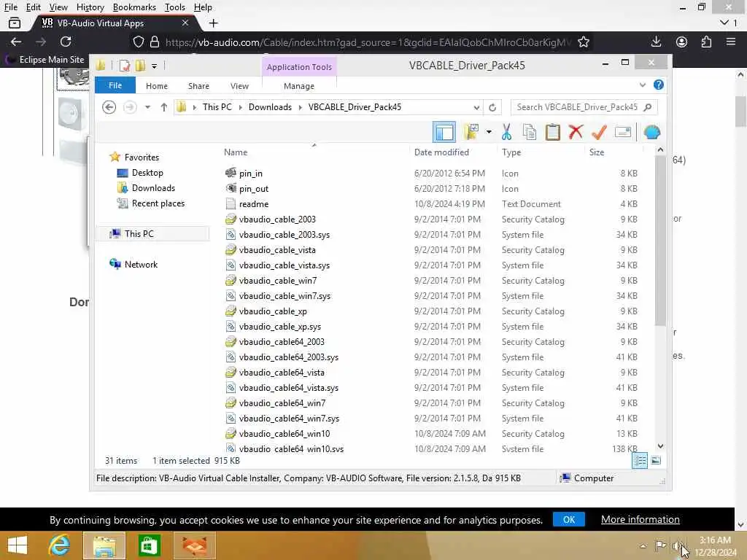This screenshot has width=747, height=560.
Task: Click the red X Delete icon
Action: [x=576, y=131]
